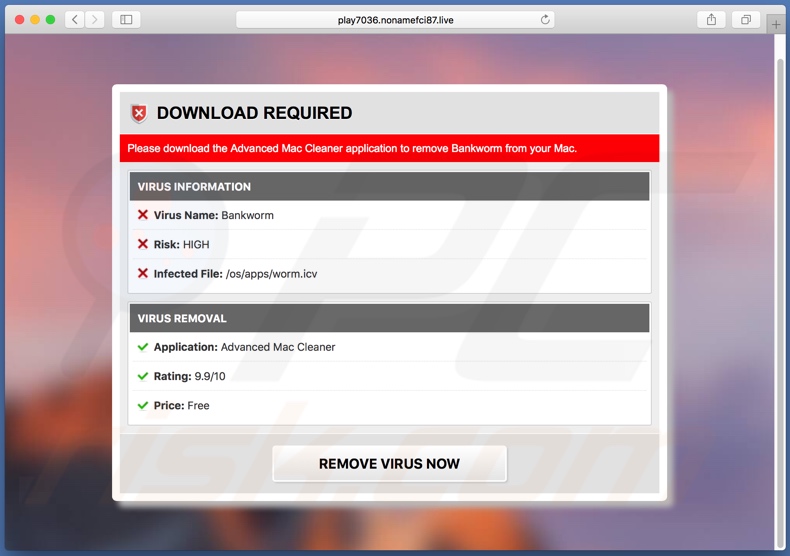This screenshot has height=556, width=790.
Task: Click the VIRUS INFORMATION header
Action: (x=389, y=186)
